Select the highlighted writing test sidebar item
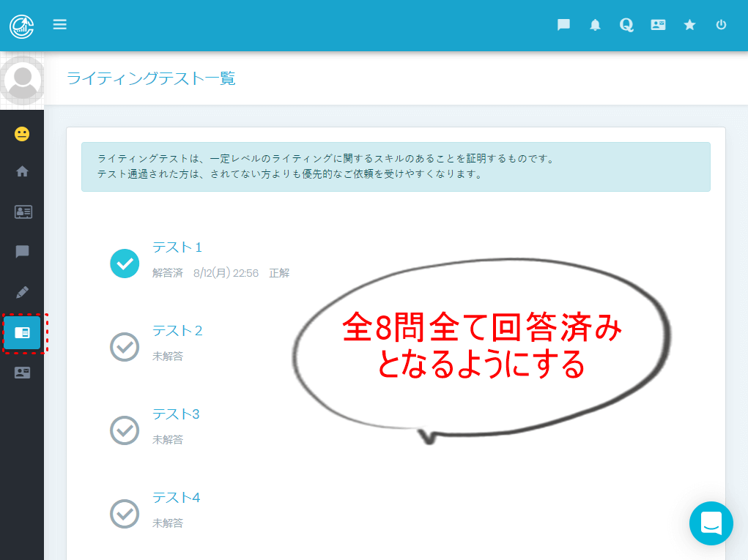The height and width of the screenshot is (560, 748). 22,333
